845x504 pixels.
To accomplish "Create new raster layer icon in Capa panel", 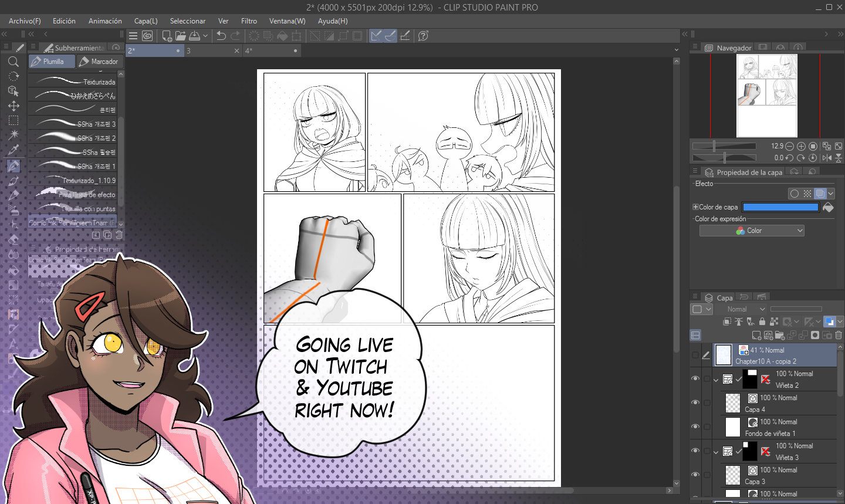I will click(x=756, y=335).
